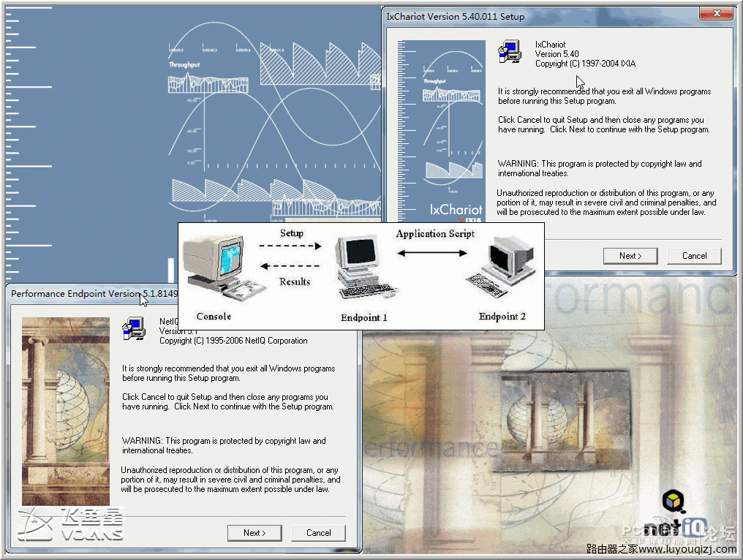This screenshot has height=560, width=743.
Task: Click the 'Application Script' label in diagram
Action: tap(435, 233)
